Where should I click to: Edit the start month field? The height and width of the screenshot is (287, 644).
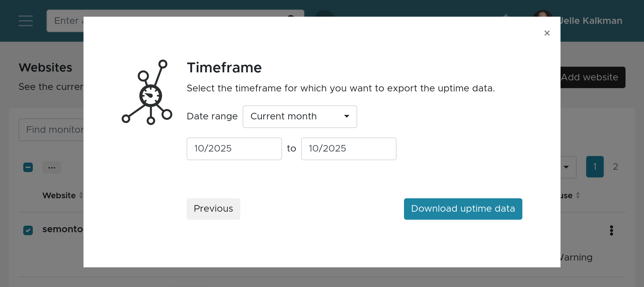(234, 149)
